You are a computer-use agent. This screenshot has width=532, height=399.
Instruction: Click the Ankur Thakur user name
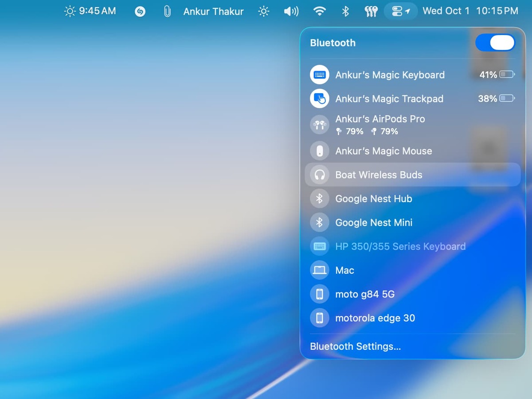213,12
